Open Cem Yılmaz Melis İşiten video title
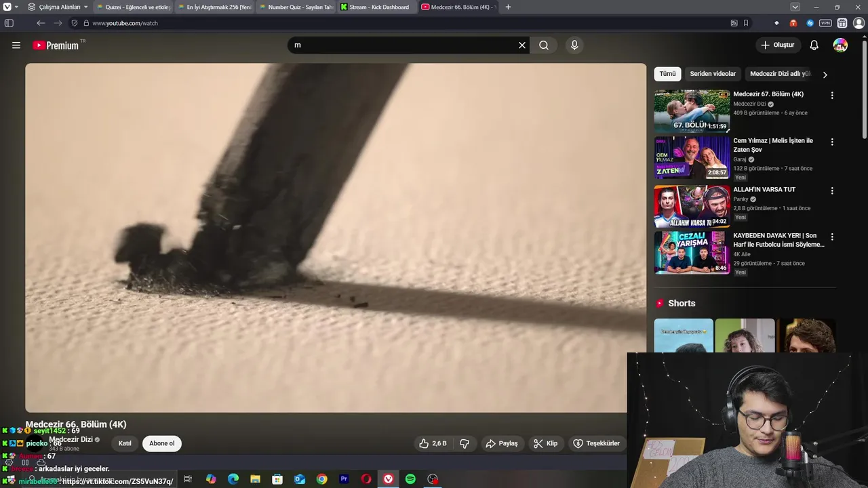 [x=773, y=145]
